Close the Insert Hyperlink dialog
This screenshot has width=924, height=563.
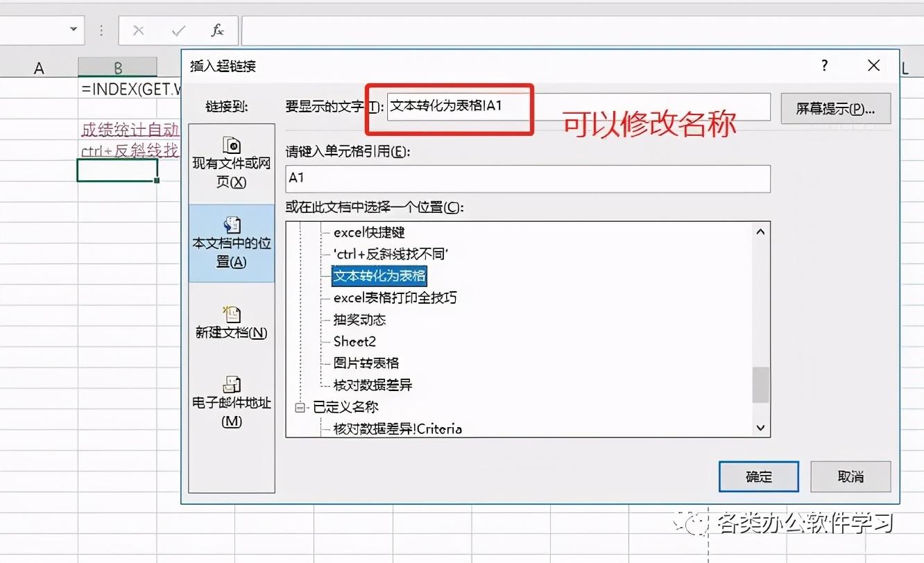click(x=873, y=66)
